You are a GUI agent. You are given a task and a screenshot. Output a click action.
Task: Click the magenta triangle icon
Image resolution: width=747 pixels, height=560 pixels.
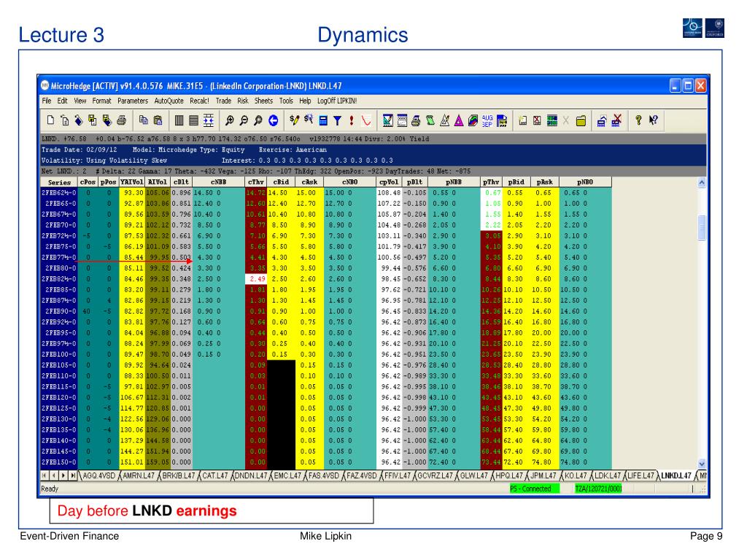click(459, 120)
